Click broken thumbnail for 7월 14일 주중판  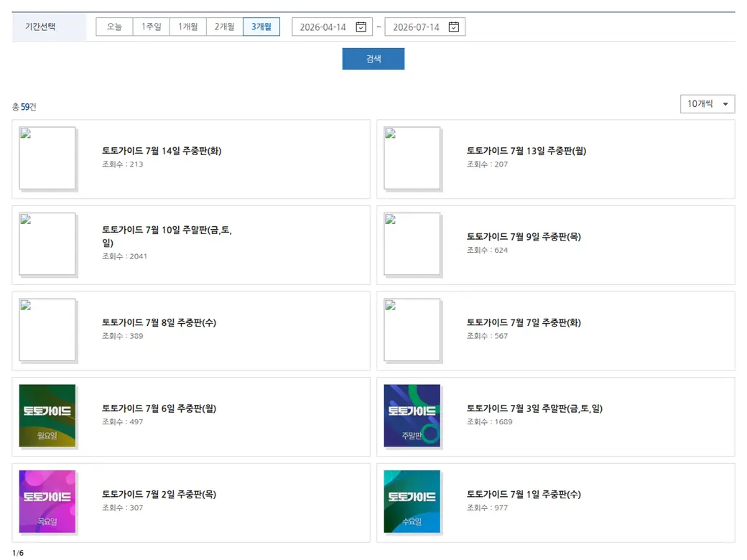pos(47,158)
